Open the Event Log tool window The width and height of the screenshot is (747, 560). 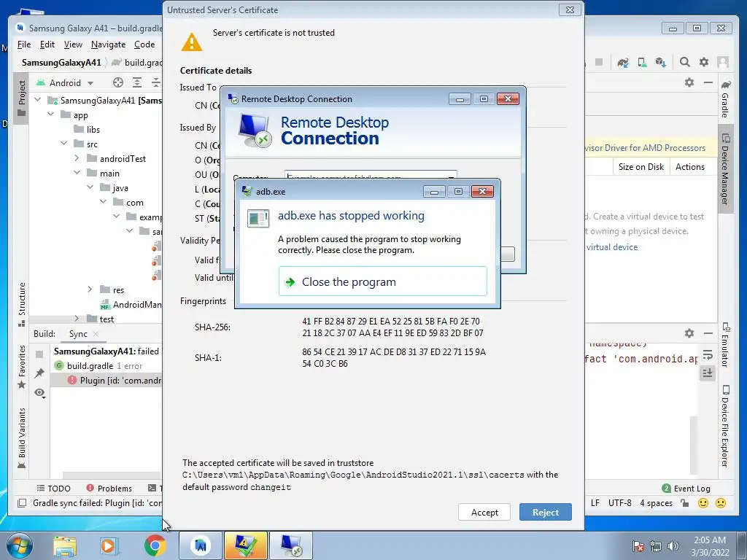686,488
